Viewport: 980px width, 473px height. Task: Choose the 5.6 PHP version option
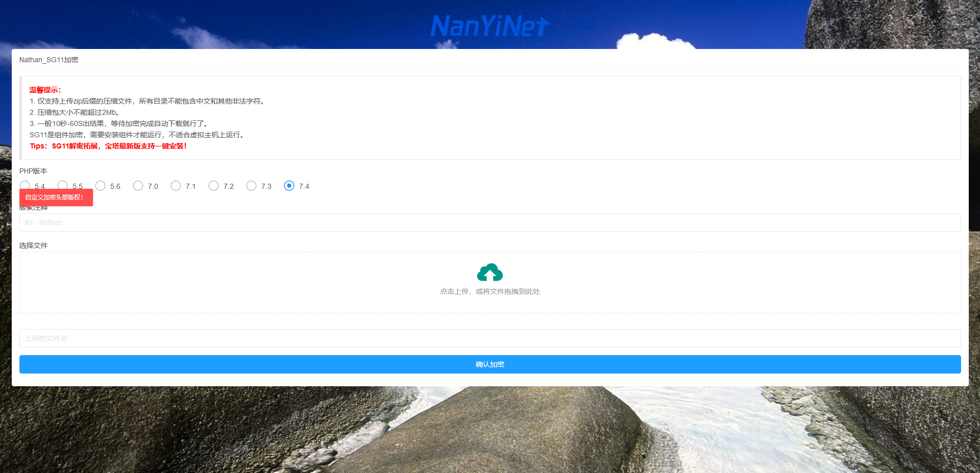101,186
